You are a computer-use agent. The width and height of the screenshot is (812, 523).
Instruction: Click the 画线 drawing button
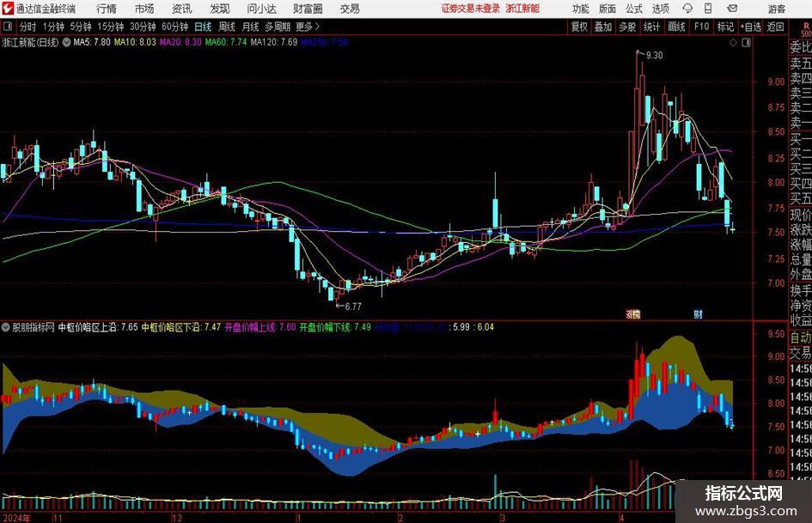[x=676, y=27]
